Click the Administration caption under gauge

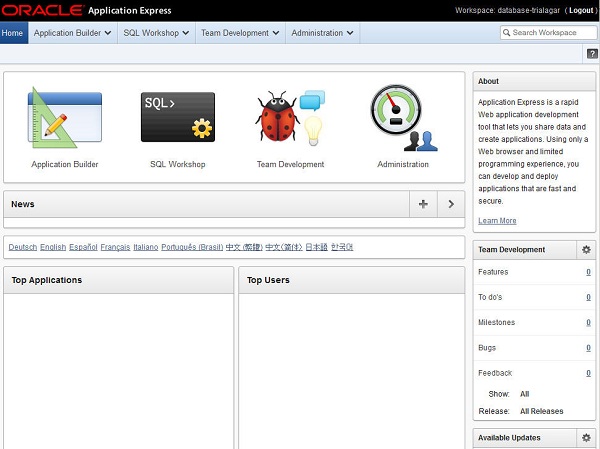point(403,164)
